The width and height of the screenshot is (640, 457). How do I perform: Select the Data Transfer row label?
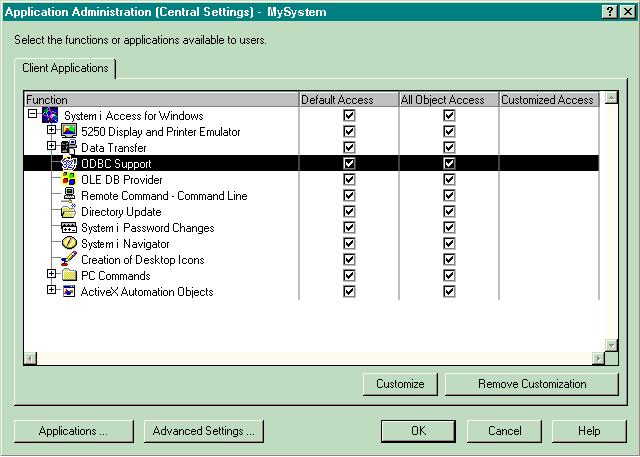click(x=113, y=148)
